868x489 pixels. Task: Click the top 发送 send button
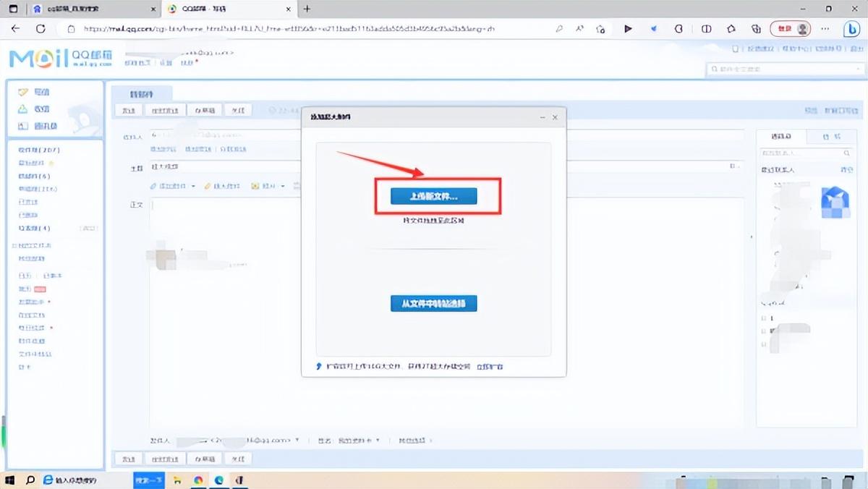click(129, 111)
